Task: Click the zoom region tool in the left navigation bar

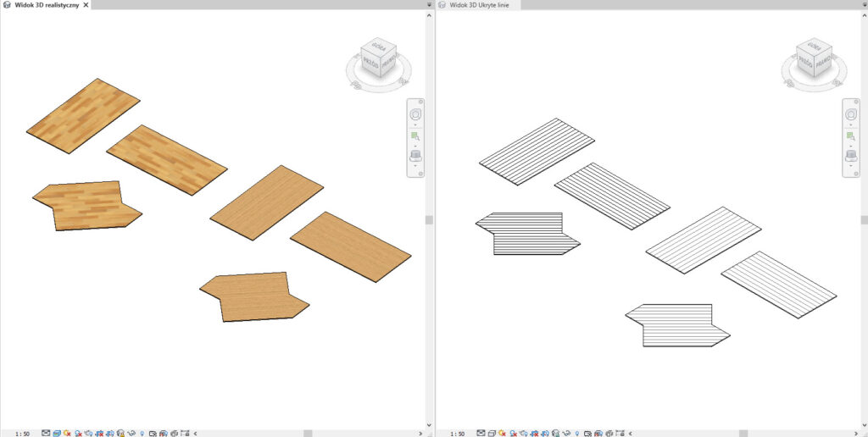Action: click(x=415, y=136)
